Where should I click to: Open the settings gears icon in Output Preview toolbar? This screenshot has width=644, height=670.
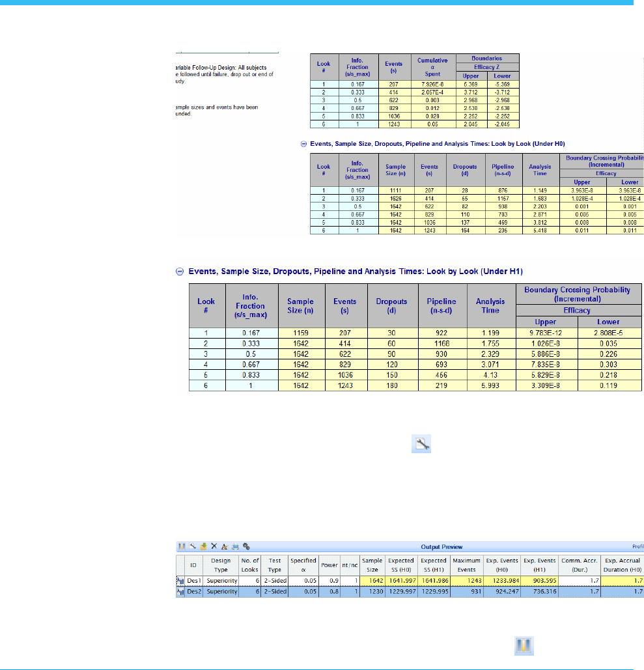(x=246, y=546)
